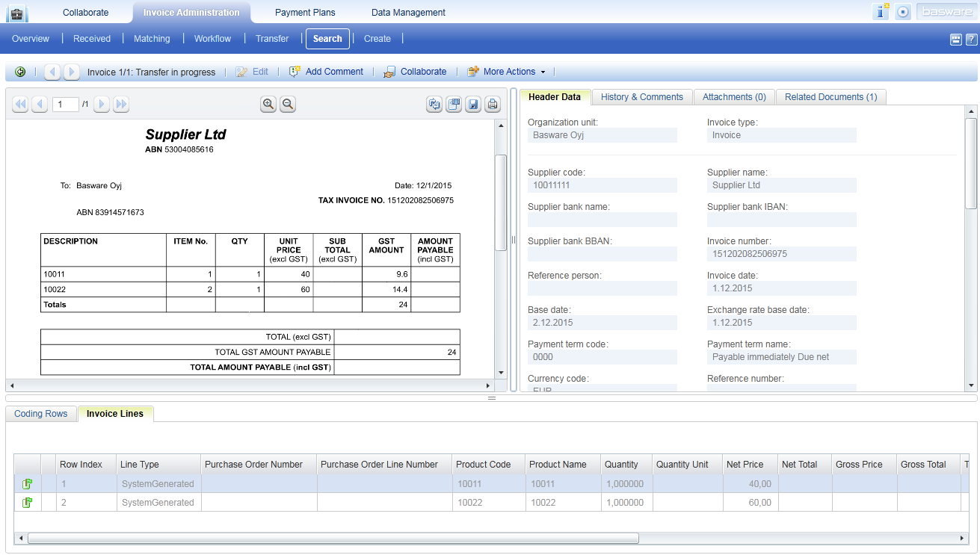Click the invoice image vertical scrollbar

pyautogui.click(x=501, y=202)
